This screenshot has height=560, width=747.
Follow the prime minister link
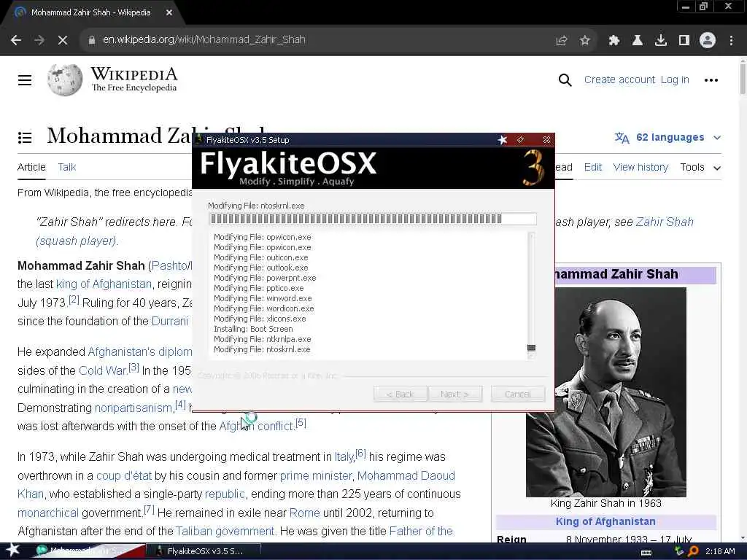coord(316,475)
